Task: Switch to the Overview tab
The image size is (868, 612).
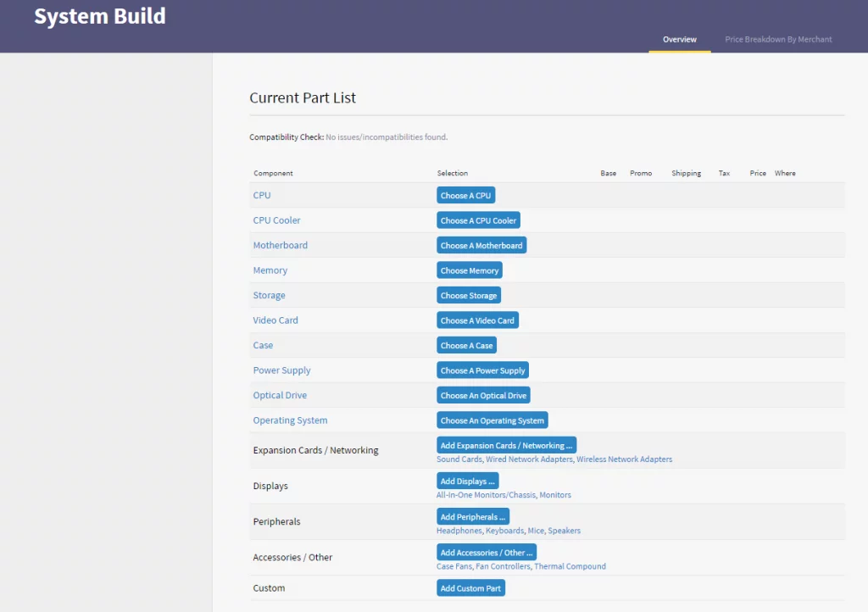Action: pyautogui.click(x=680, y=39)
